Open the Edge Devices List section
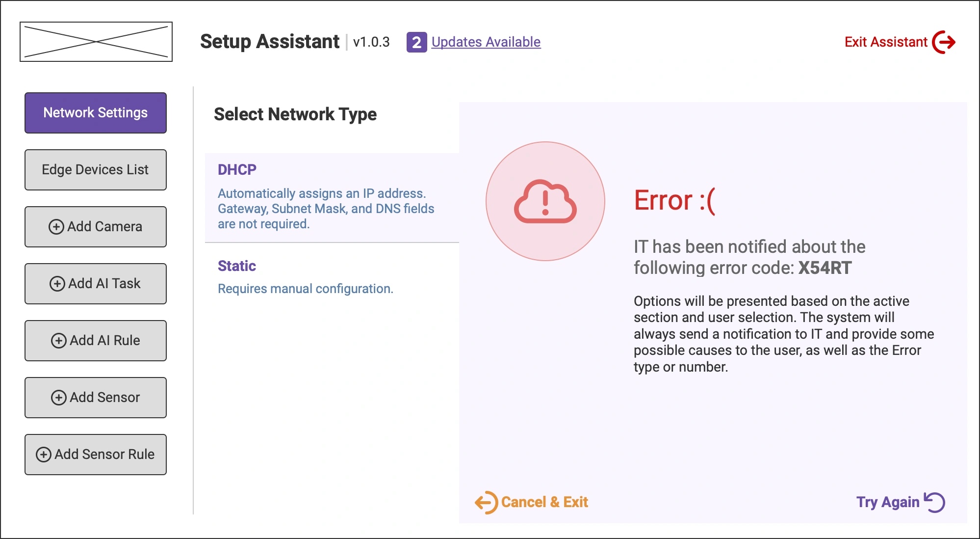 95,169
